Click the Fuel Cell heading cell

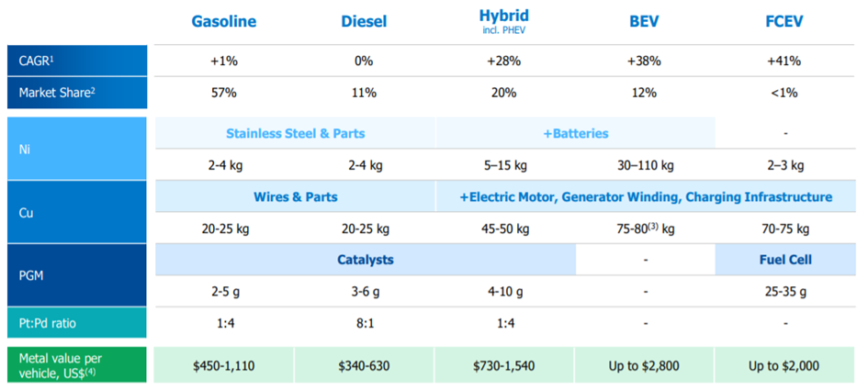click(785, 260)
